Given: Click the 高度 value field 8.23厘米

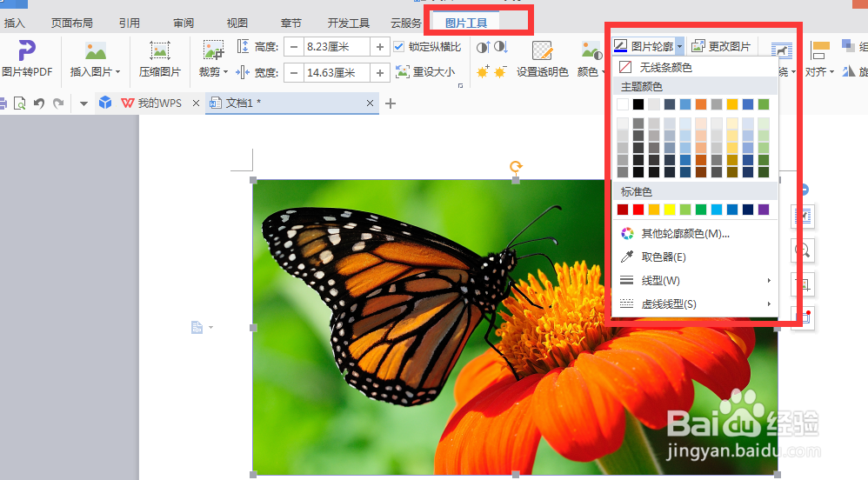Looking at the screenshot, I should [x=337, y=47].
